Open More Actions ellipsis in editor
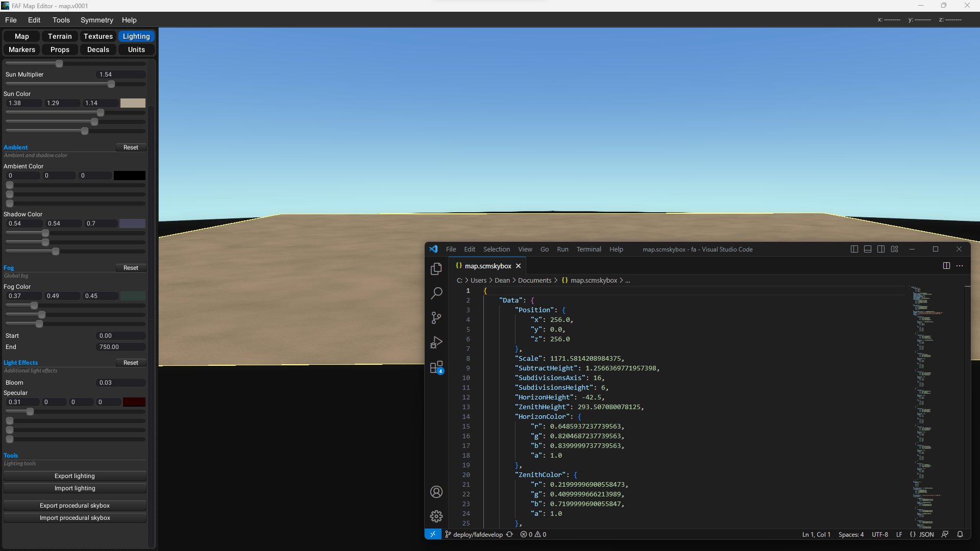980x551 pixels. click(960, 266)
